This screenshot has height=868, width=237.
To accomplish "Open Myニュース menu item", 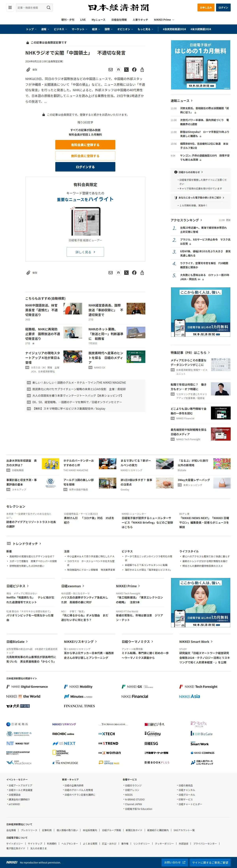I will 98,20.
